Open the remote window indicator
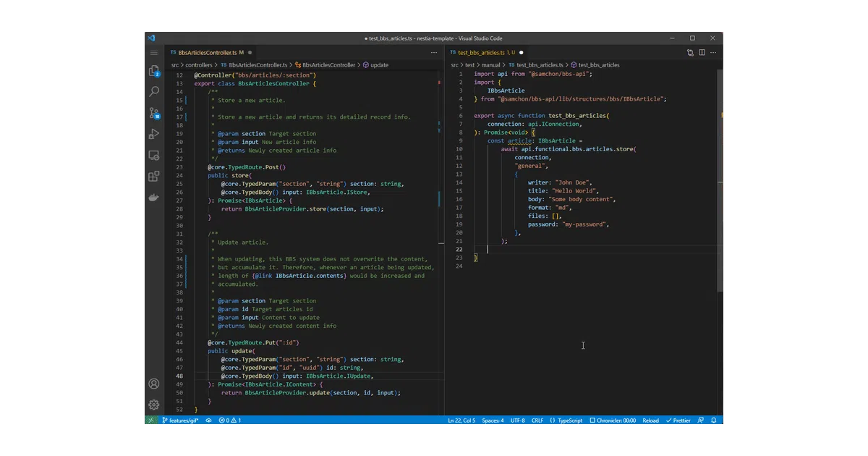 [150, 420]
